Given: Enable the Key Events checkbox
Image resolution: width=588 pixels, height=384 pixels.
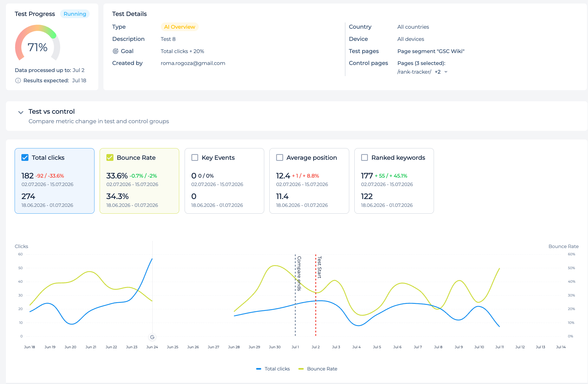Looking at the screenshot, I should click(195, 158).
